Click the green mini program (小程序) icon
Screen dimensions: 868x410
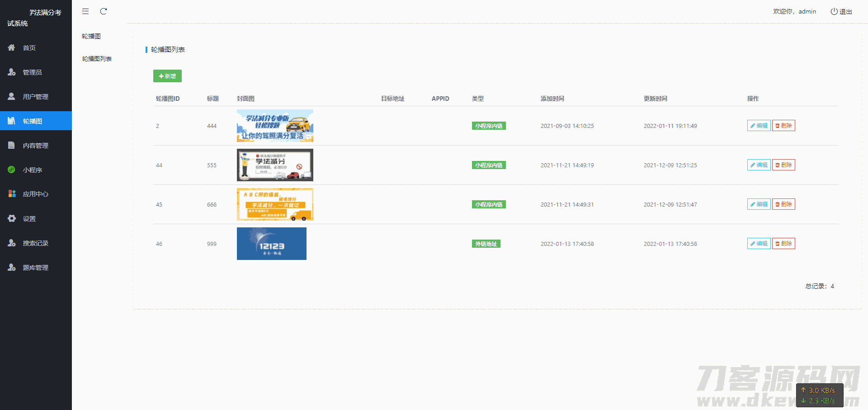12,170
